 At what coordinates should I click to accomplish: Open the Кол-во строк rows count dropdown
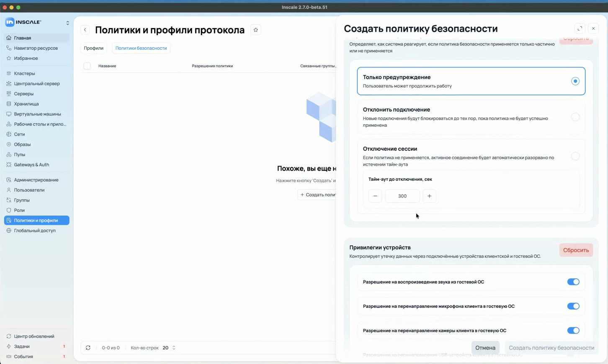[169, 348]
